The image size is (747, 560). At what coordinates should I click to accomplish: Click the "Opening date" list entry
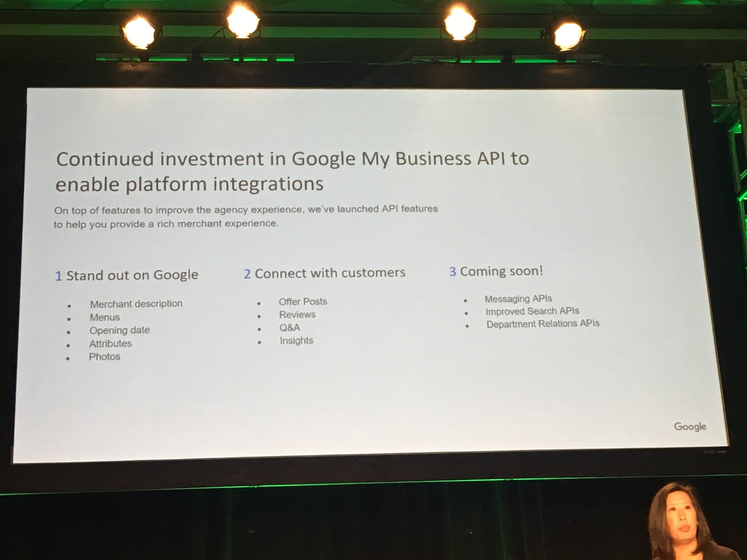[120, 330]
